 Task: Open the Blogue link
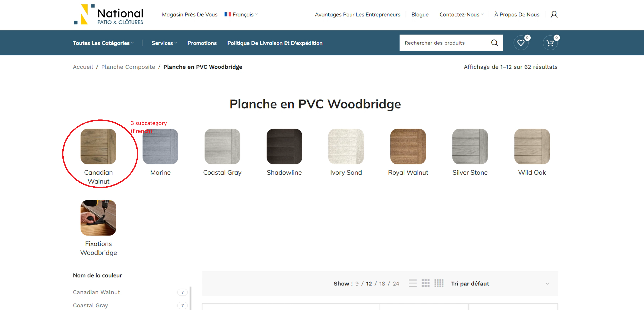coord(420,15)
